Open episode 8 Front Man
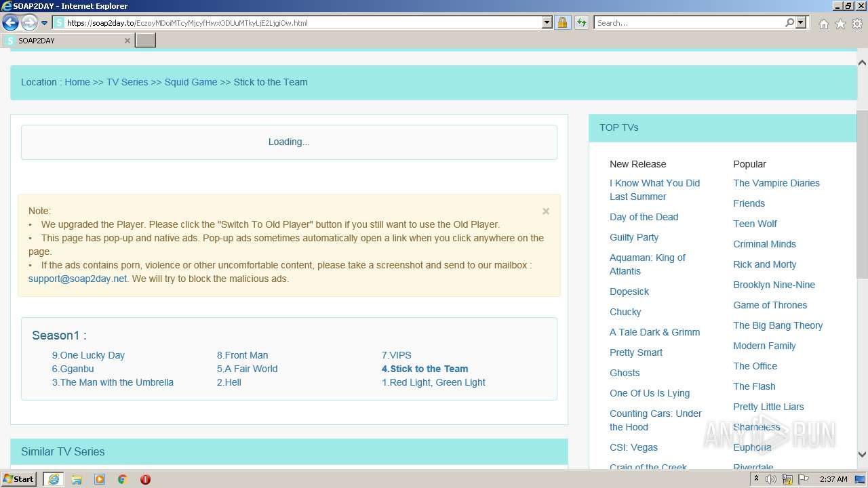The height and width of the screenshot is (488, 868). pos(242,355)
